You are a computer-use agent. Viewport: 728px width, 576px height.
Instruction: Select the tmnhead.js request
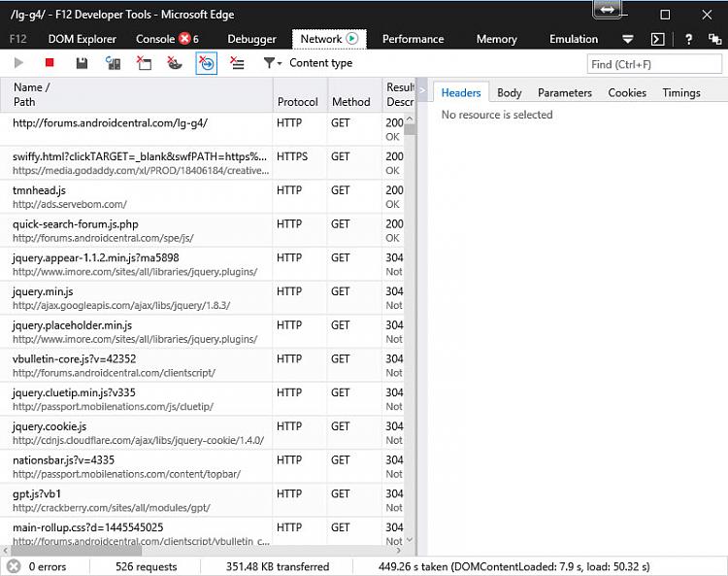(202, 197)
